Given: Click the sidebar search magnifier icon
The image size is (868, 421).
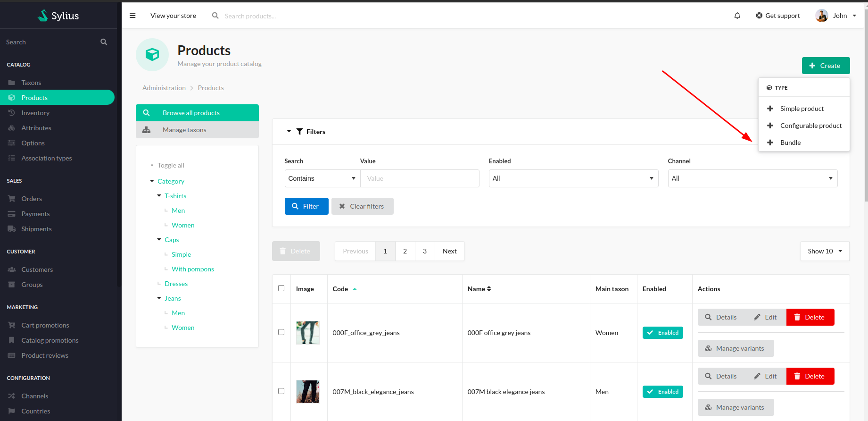Looking at the screenshot, I should point(104,42).
